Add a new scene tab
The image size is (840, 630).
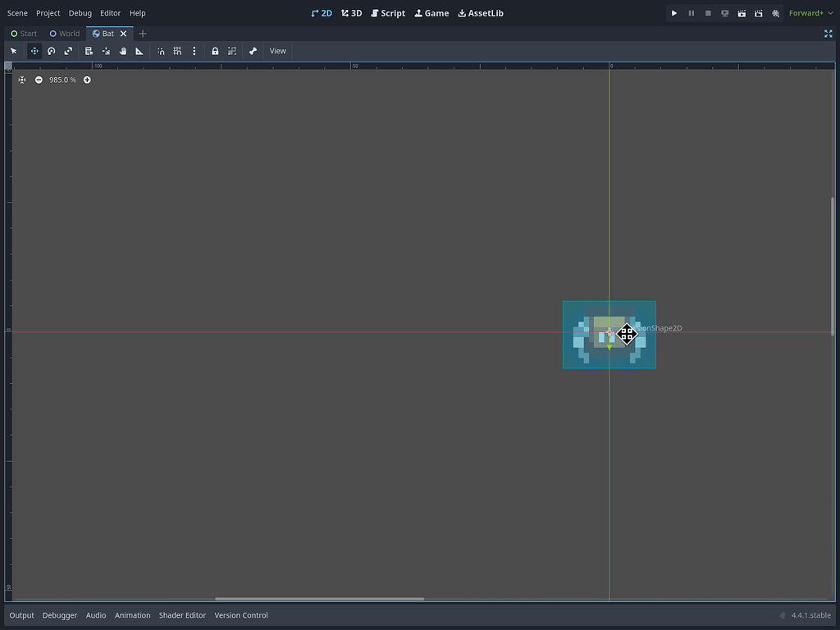pyautogui.click(x=143, y=34)
